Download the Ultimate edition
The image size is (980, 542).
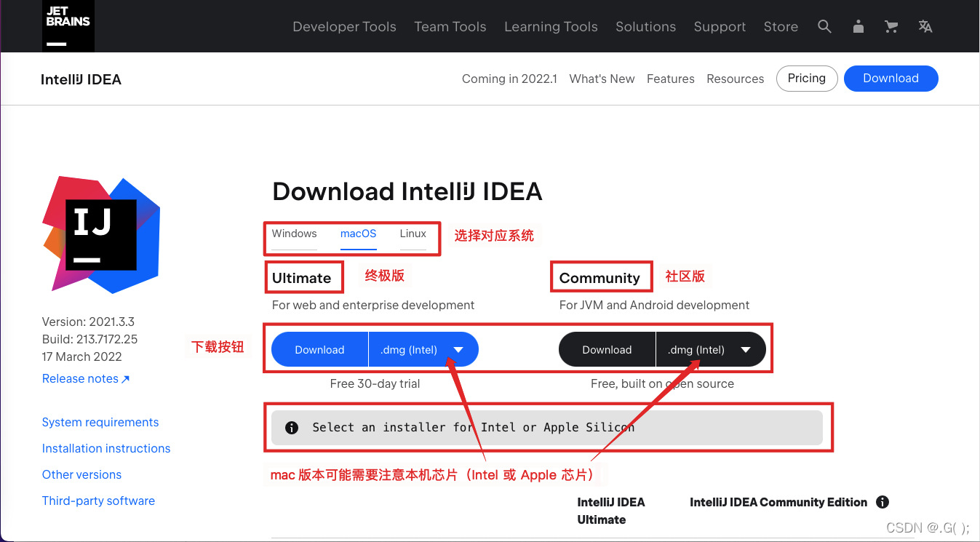pos(319,349)
